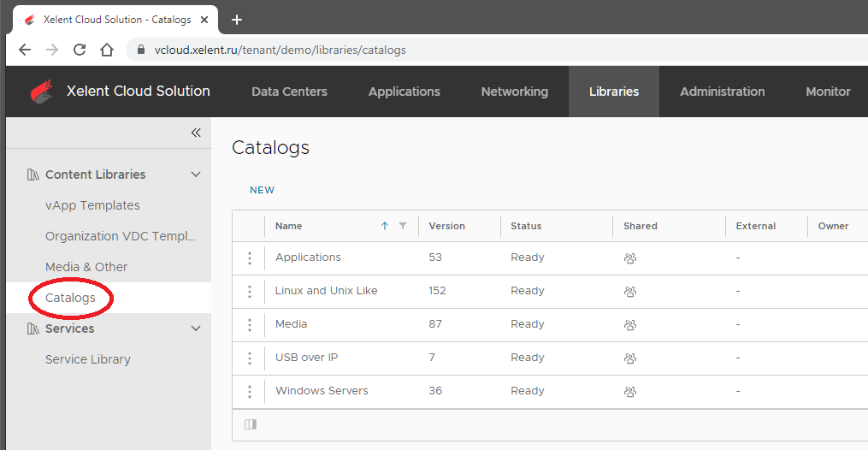The image size is (868, 450).
Task: Click the Services books icon
Action: pos(32,329)
